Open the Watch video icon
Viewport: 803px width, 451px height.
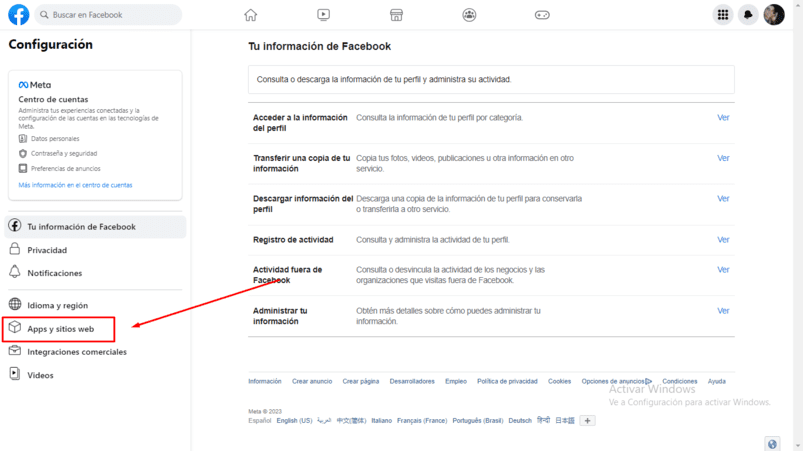point(323,15)
